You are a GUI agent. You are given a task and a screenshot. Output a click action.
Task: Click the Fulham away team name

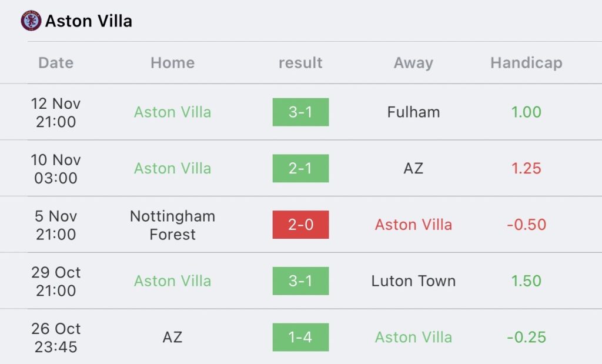click(x=413, y=112)
